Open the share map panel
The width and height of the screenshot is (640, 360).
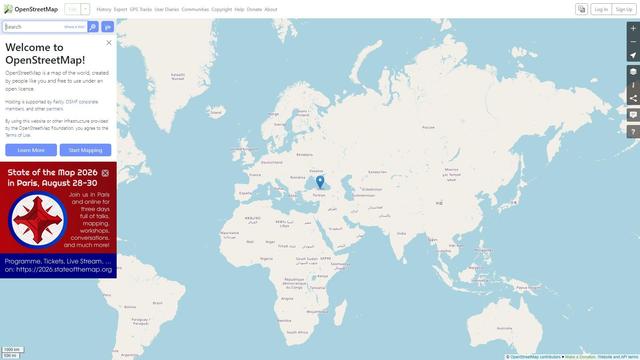tap(633, 98)
